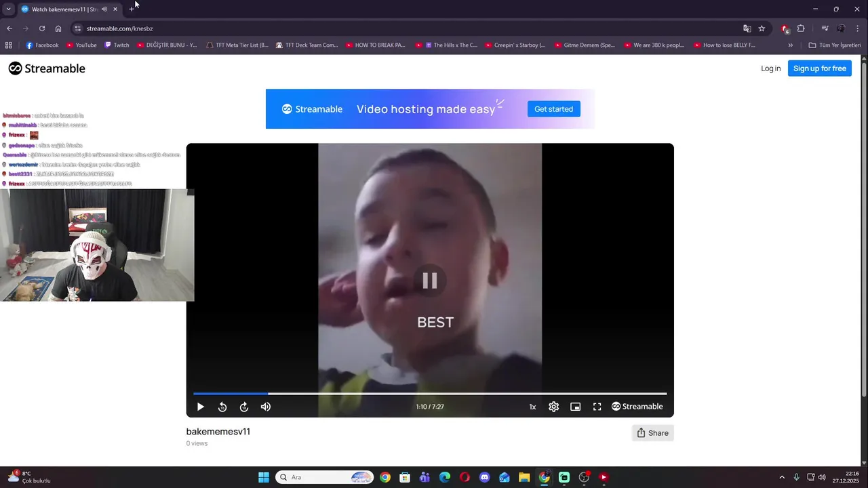Open Discord from taskbar

pos(484,477)
